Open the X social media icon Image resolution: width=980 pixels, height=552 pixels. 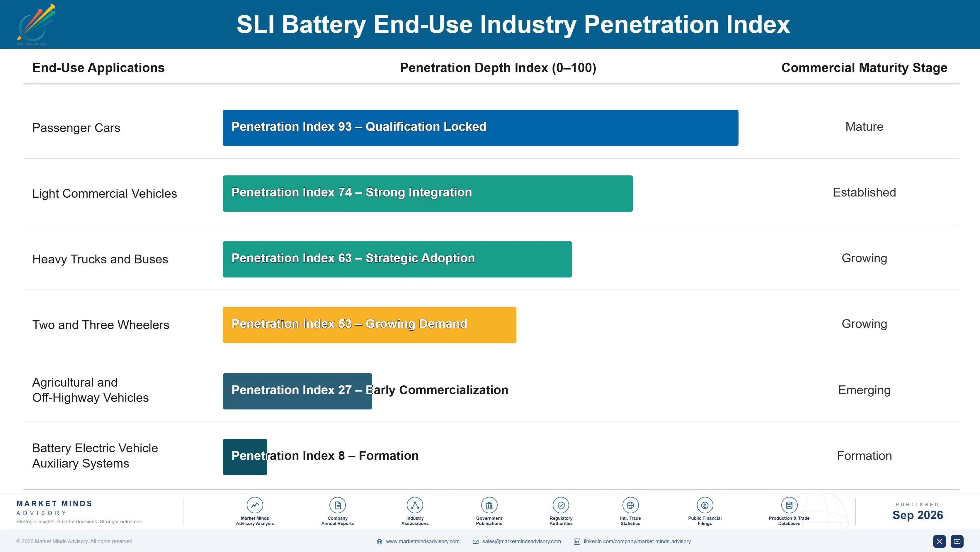pyautogui.click(x=939, y=541)
